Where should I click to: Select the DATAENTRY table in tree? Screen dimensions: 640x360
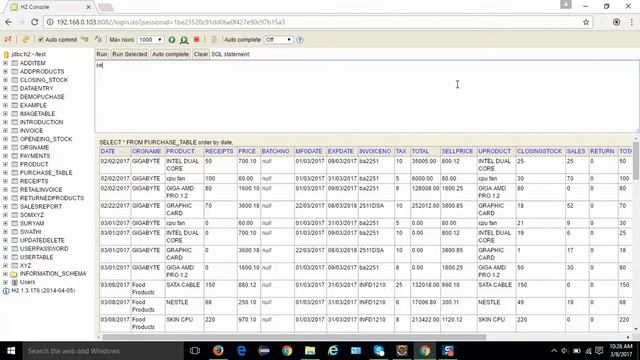36,88
